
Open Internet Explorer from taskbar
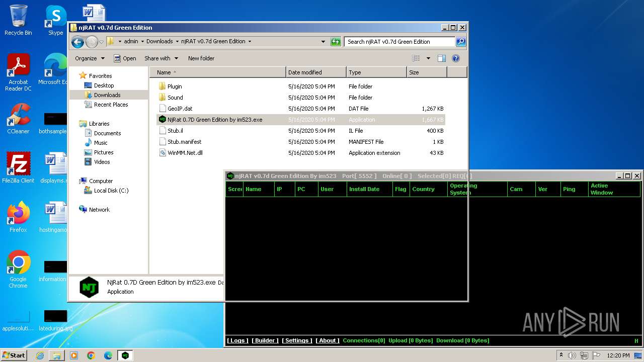pyautogui.click(x=40, y=355)
